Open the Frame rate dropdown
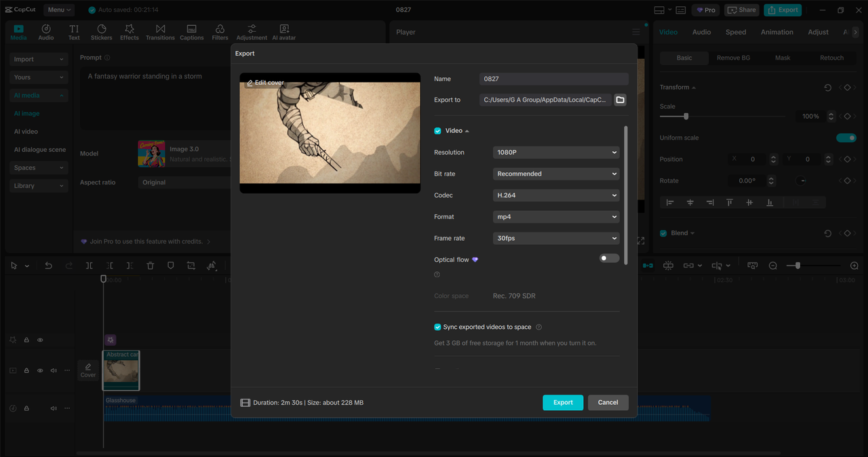 click(x=555, y=238)
